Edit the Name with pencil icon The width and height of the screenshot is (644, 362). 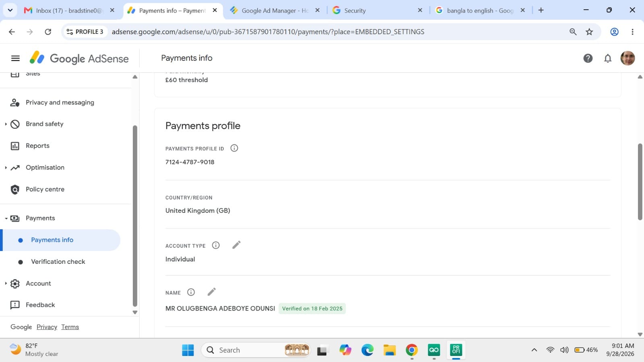[x=211, y=292]
